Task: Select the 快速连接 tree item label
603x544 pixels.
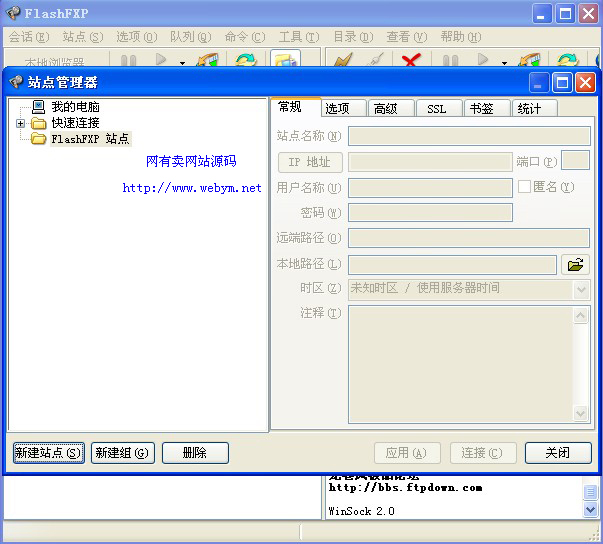Action: click(76, 123)
